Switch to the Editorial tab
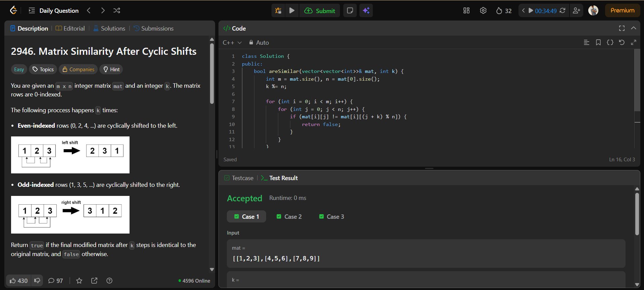Image resolution: width=644 pixels, height=290 pixels. [x=70, y=29]
